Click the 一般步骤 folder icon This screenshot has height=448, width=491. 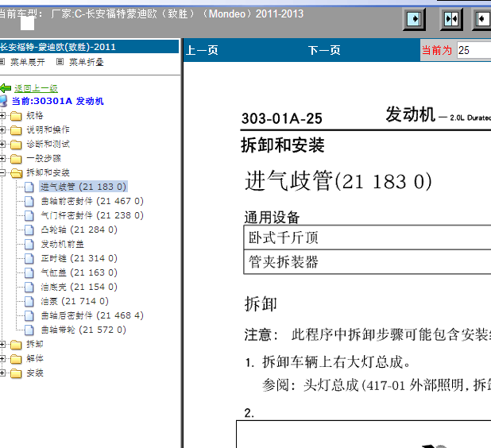[x=16, y=159]
